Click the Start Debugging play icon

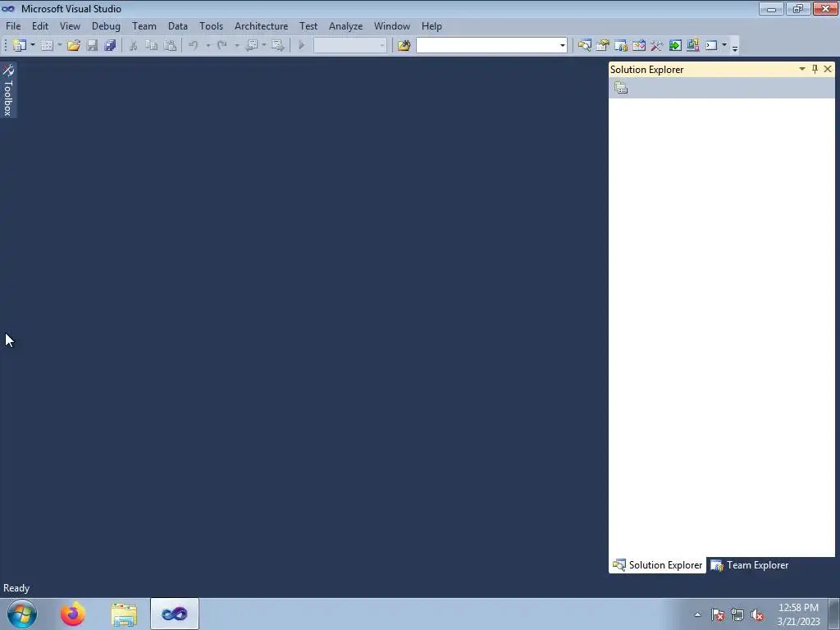click(x=302, y=46)
